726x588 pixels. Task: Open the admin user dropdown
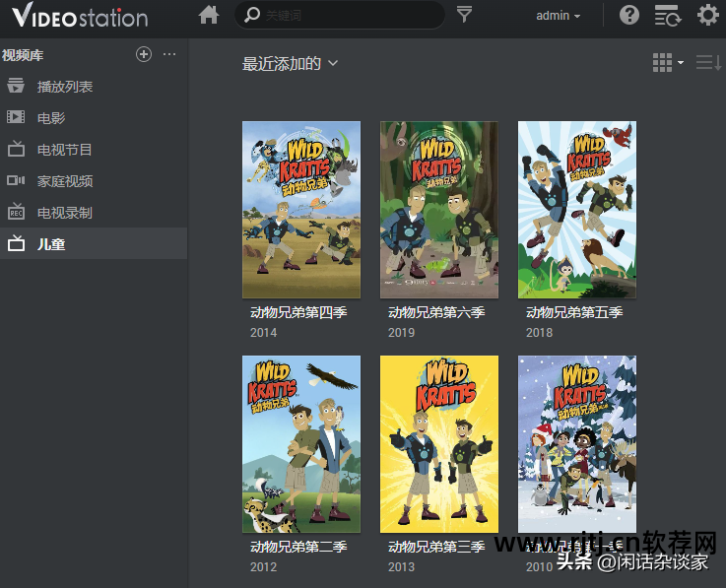[558, 16]
